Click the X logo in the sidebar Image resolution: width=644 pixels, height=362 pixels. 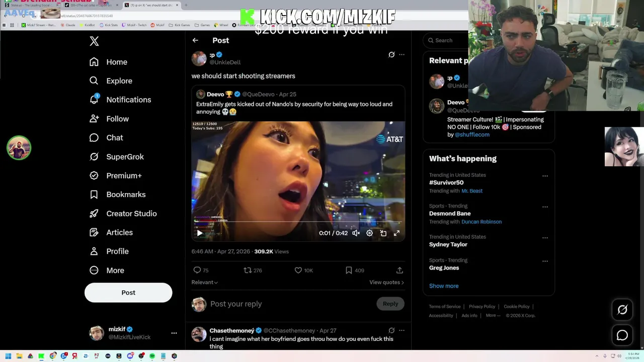pos(94,41)
